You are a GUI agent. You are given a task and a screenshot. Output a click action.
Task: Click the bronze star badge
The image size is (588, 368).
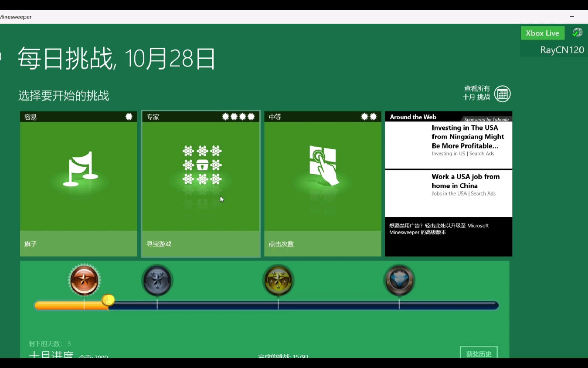coord(84,280)
